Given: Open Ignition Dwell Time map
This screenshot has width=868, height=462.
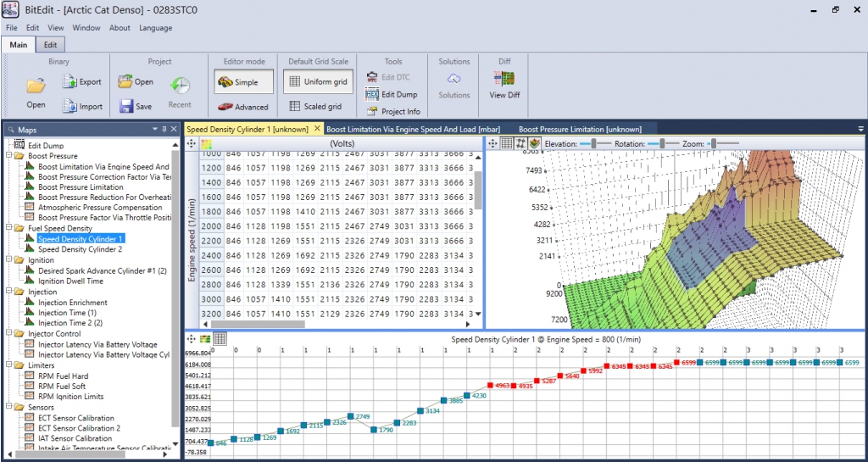Looking at the screenshot, I should pos(70,281).
